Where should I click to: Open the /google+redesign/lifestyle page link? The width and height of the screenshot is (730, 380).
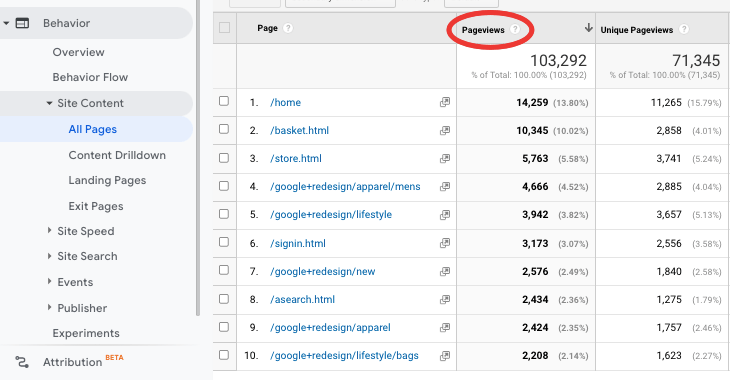pyautogui.click(x=331, y=215)
